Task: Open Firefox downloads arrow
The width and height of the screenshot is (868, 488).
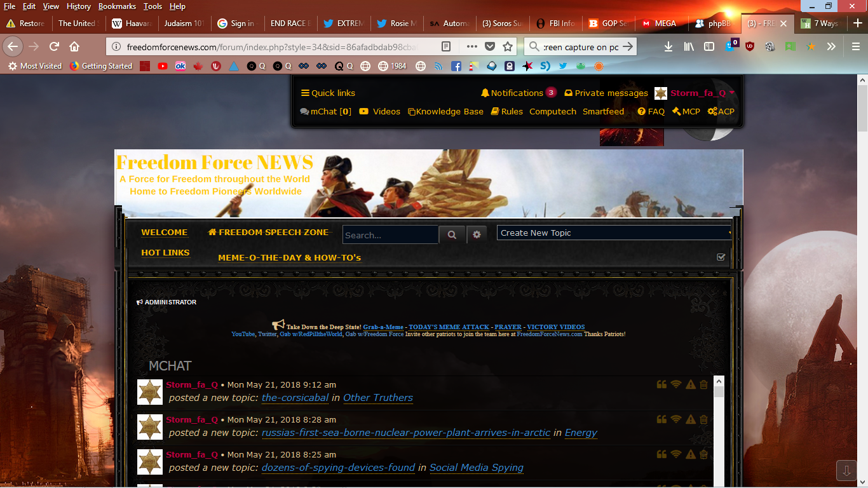Action: tap(668, 46)
